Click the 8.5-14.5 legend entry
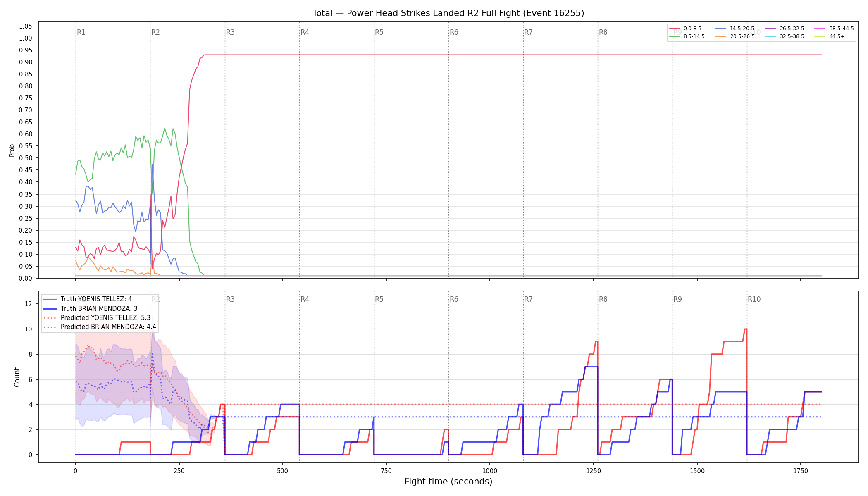 [687, 36]
